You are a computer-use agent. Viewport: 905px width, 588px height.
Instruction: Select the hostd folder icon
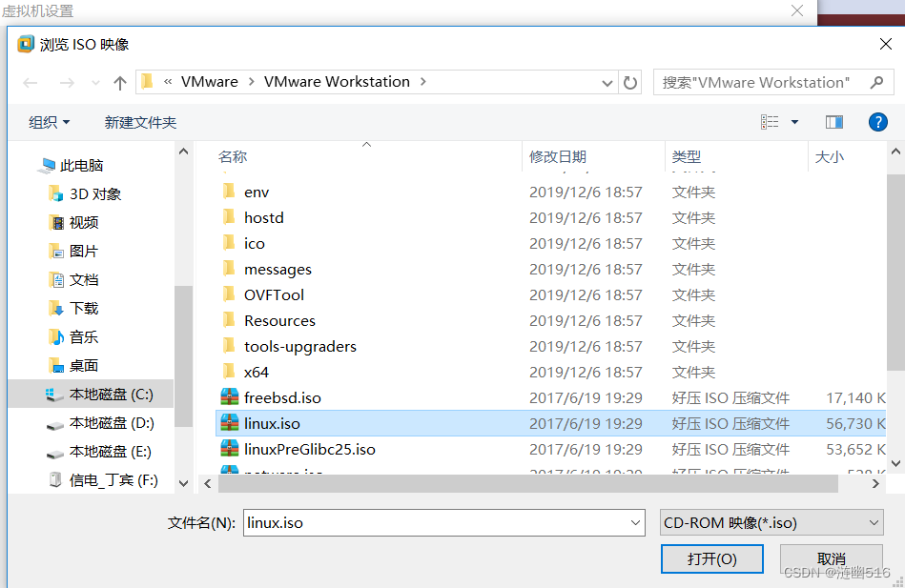tap(229, 217)
